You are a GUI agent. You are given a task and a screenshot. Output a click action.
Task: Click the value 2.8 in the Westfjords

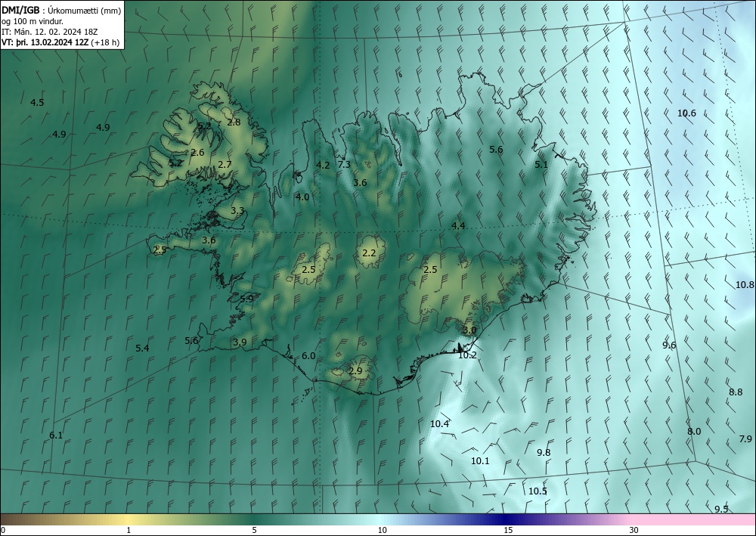234,122
